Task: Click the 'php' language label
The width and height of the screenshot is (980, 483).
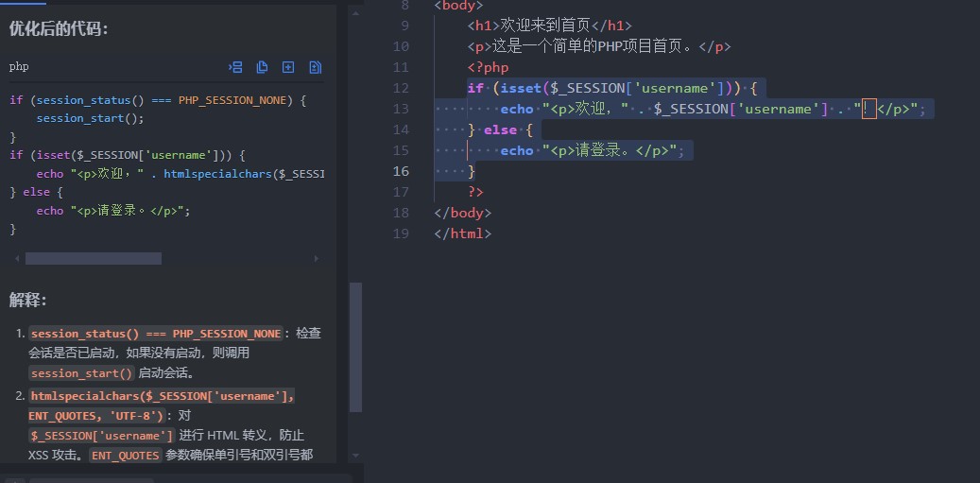Action: coord(19,67)
